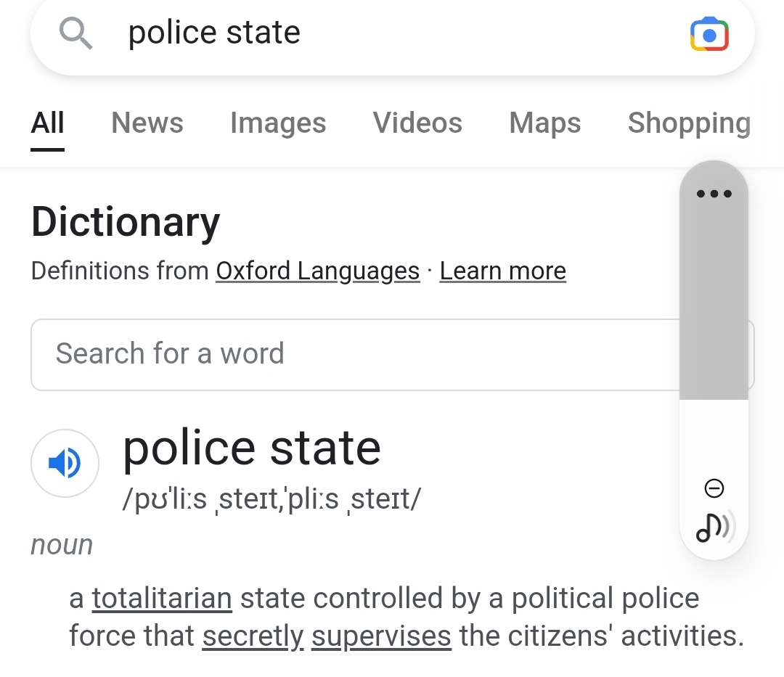The image size is (784, 677).
Task: Open the Videos tab
Action: (x=417, y=123)
